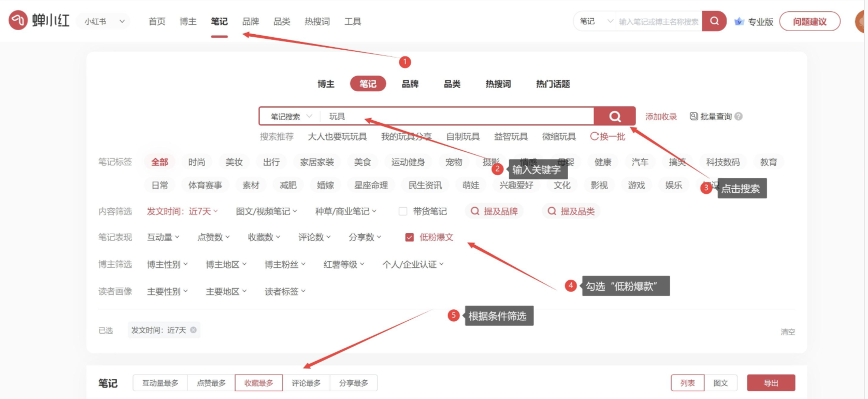Expand the 博主性别 dropdown
868x399 pixels.
pyautogui.click(x=167, y=264)
